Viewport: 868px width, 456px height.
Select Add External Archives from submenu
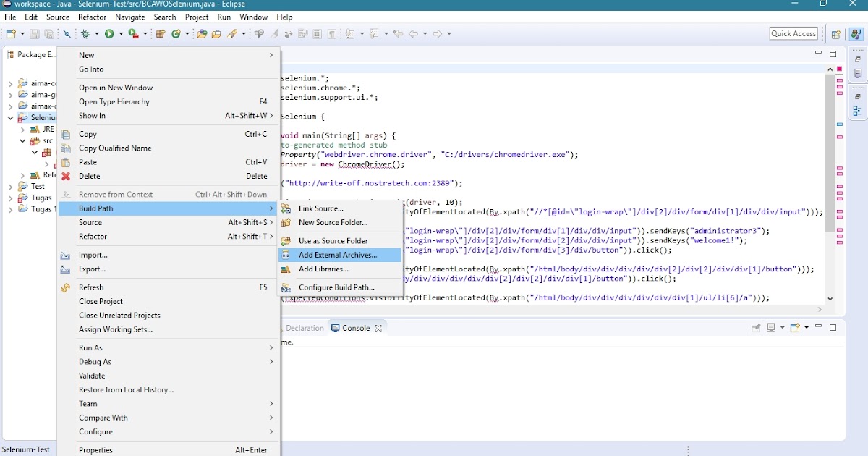coord(340,255)
